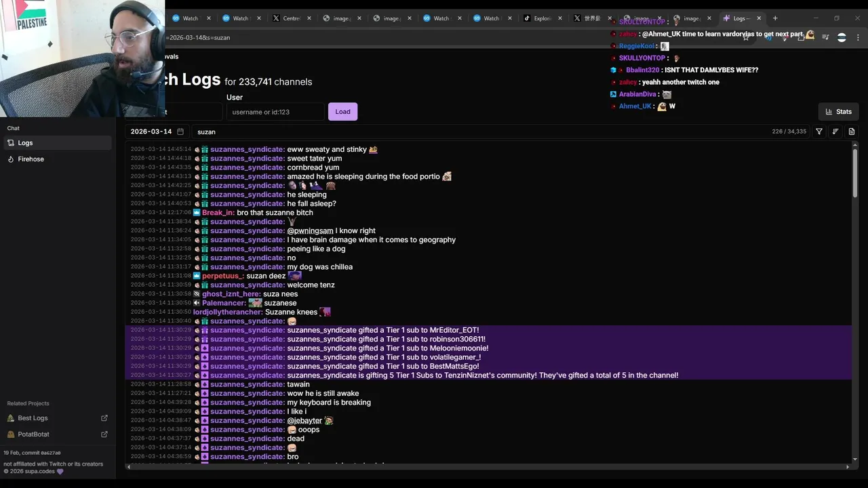Select Logs in the Chat sidebar
The height and width of the screenshot is (488, 868).
coord(57,143)
